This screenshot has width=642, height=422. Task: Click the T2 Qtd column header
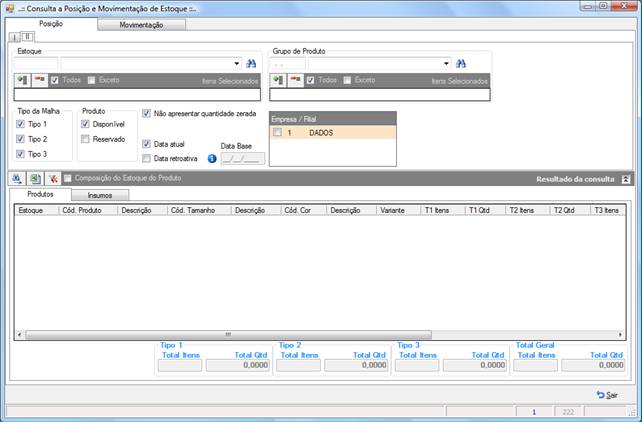(x=570, y=210)
